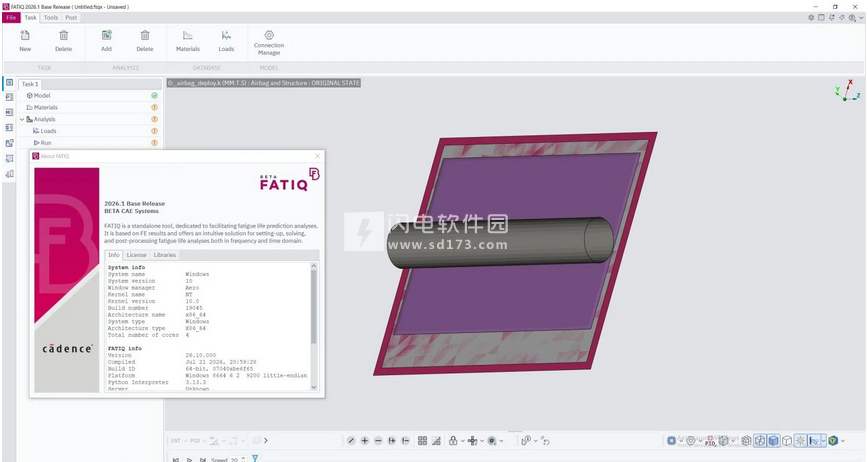Open the ENT selection dropdown
Viewport: 868px width, 462px height.
click(179, 441)
